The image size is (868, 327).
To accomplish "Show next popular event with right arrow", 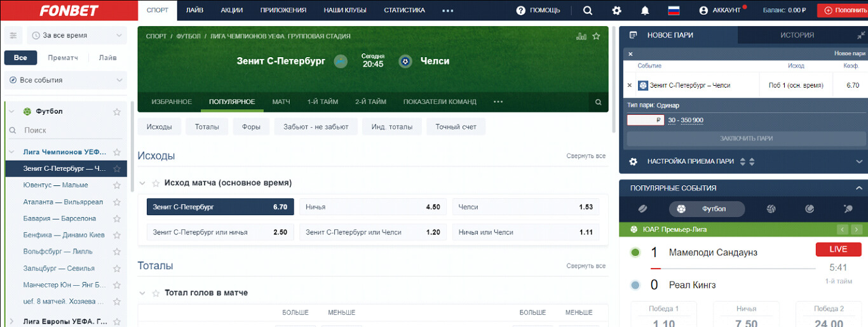I will click(x=857, y=229).
